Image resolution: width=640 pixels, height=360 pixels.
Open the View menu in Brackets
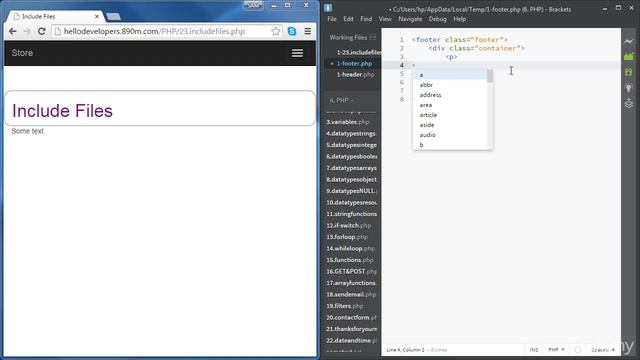(x=385, y=19)
